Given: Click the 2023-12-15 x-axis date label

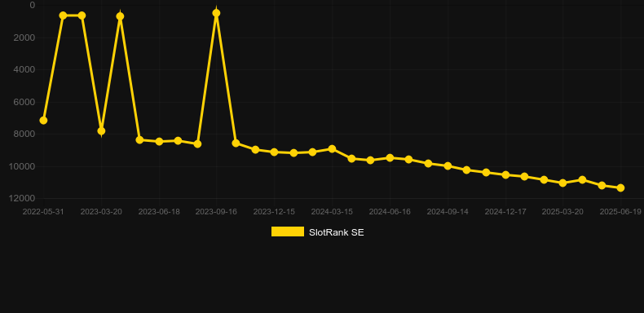Looking at the screenshot, I should click(x=275, y=212).
